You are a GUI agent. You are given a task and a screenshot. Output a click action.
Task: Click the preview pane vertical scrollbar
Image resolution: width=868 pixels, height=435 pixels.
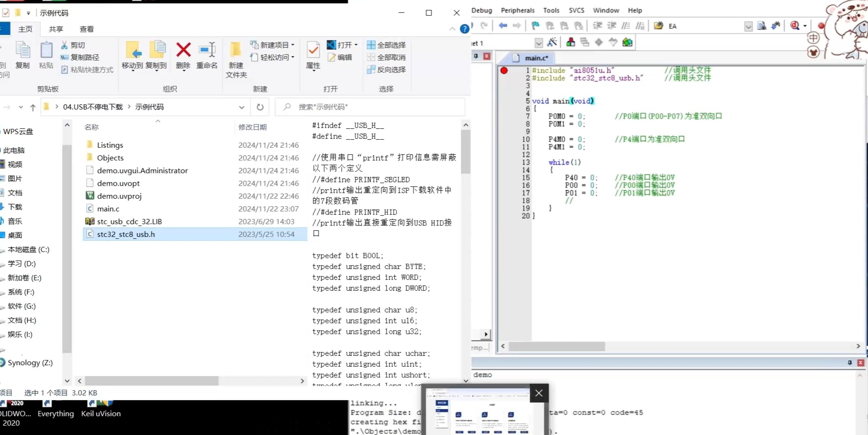point(466,152)
